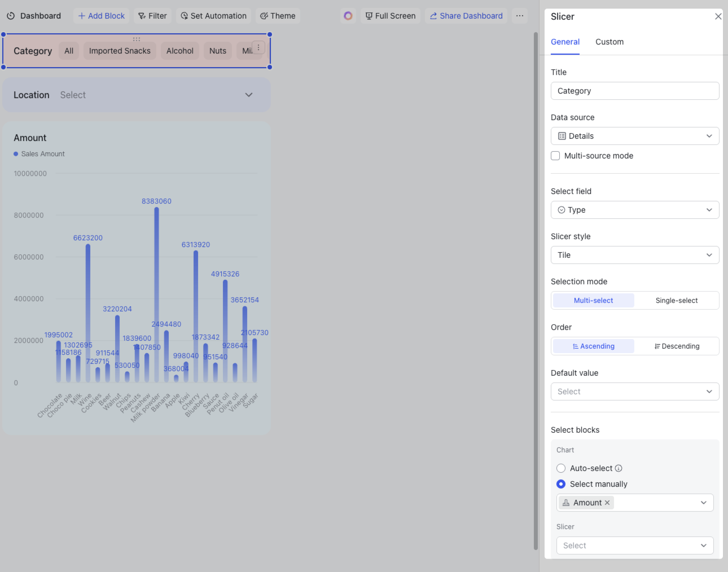Open the Select field Type dropdown
The width and height of the screenshot is (728, 572).
click(x=635, y=210)
